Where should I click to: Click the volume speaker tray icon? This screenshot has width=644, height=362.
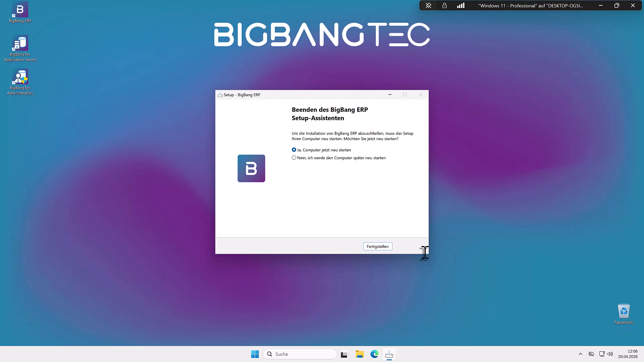coord(610,354)
